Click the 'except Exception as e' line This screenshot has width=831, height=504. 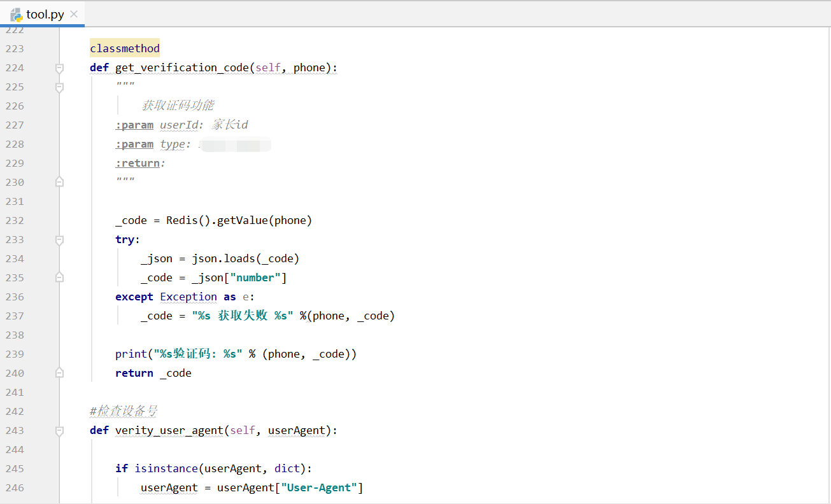click(185, 297)
